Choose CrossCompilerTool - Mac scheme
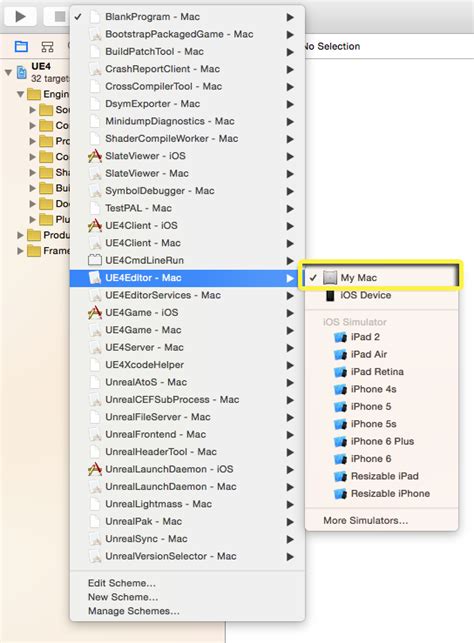 tap(187, 87)
